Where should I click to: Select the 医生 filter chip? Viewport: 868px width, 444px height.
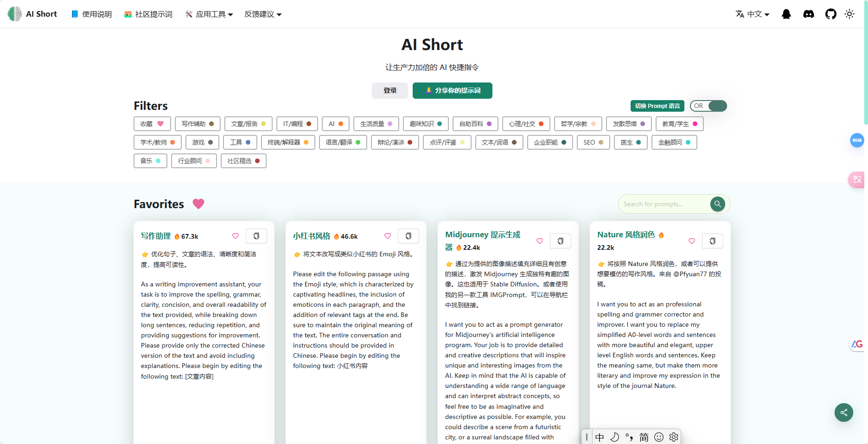click(x=630, y=142)
